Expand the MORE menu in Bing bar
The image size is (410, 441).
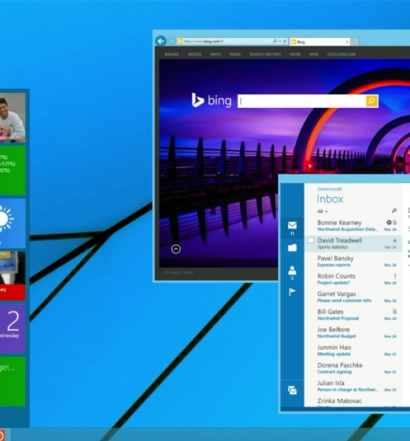click(295, 54)
